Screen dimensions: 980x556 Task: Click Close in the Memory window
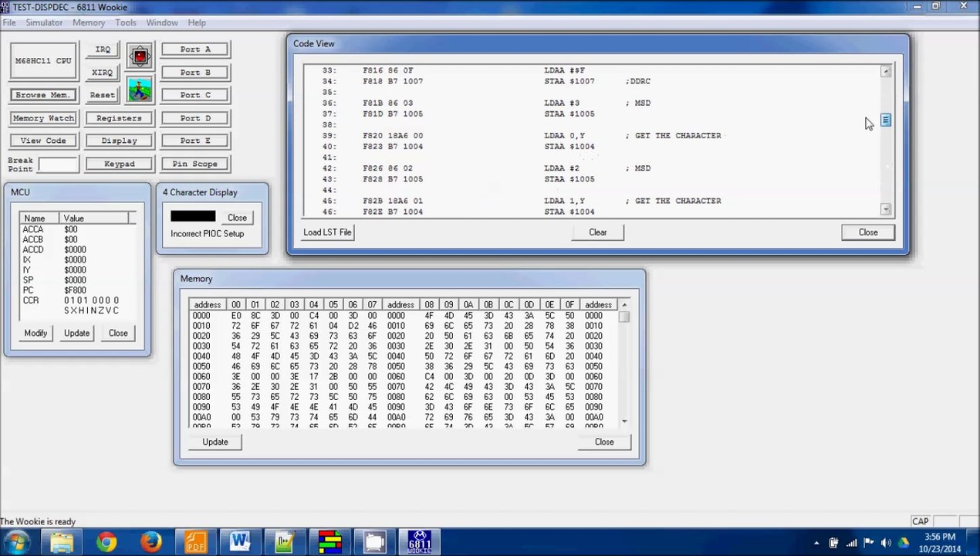coord(604,442)
